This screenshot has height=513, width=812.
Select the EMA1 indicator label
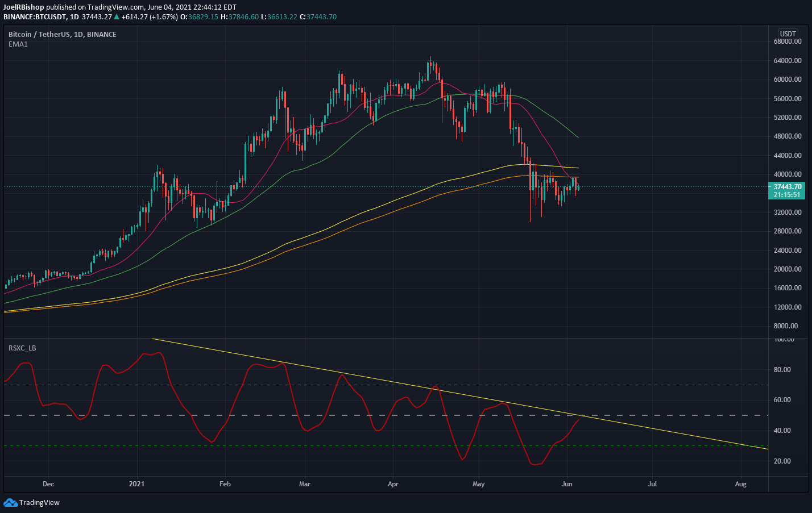point(18,44)
